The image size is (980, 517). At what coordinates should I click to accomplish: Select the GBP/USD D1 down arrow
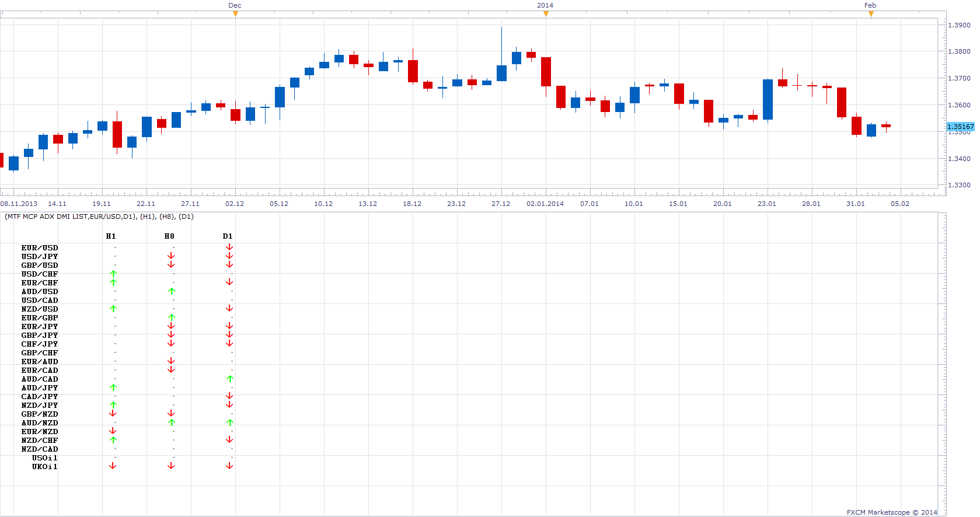[x=229, y=264]
